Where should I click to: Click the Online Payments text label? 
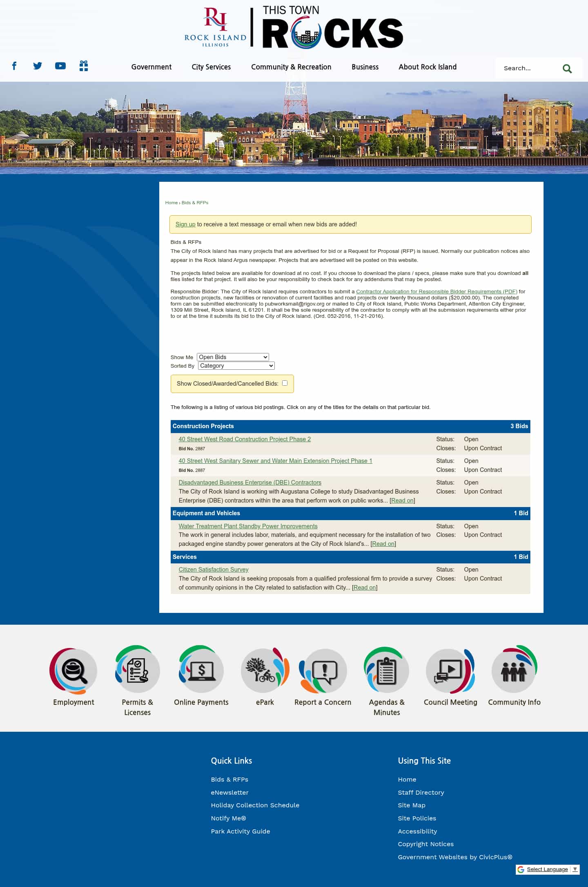pos(201,702)
